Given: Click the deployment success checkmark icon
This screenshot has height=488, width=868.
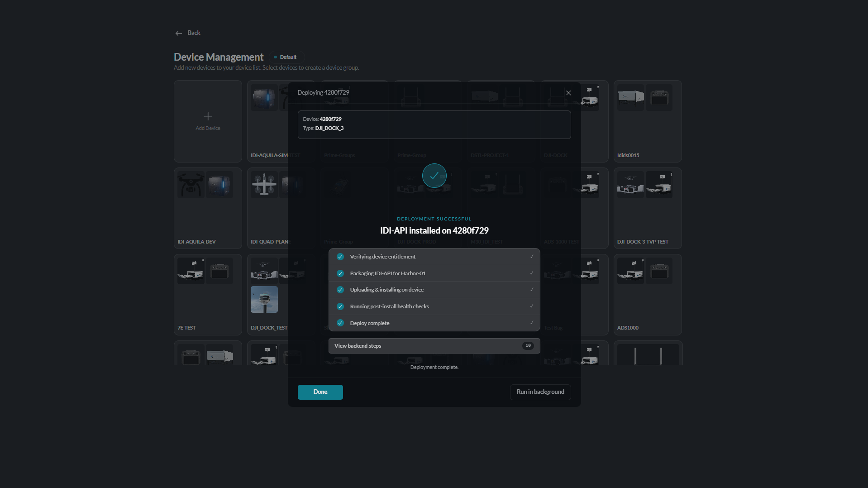Looking at the screenshot, I should tap(434, 176).
